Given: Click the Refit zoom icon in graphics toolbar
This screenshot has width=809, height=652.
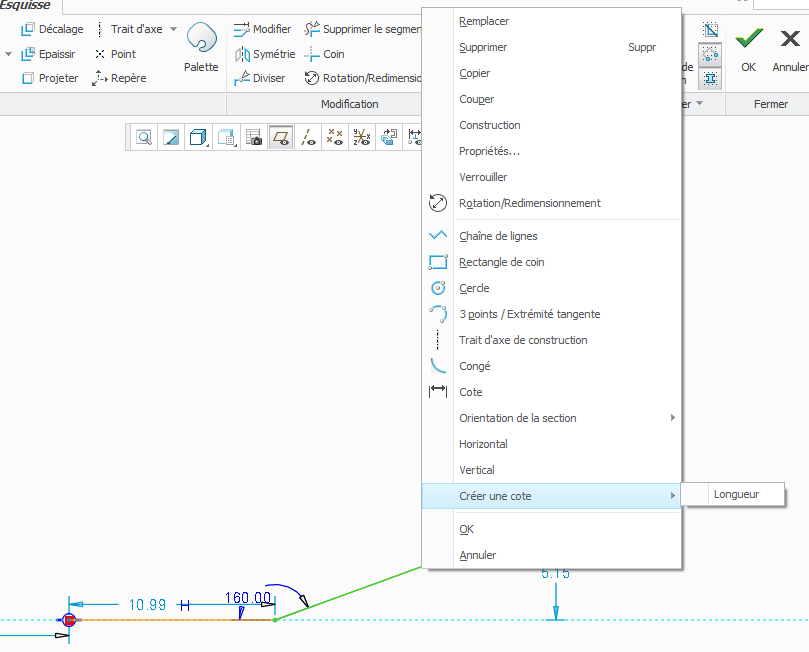Looking at the screenshot, I should (144, 138).
